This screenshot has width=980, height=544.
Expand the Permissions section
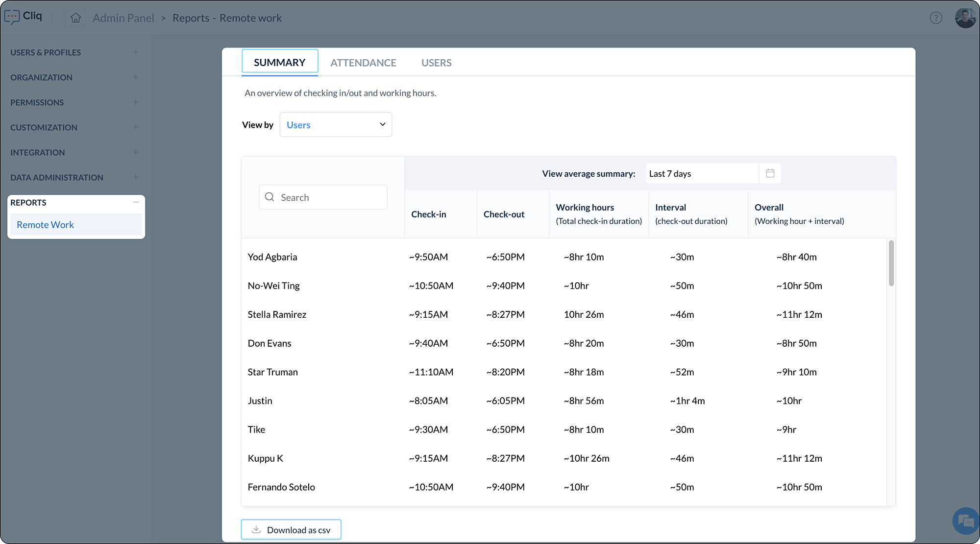point(136,102)
